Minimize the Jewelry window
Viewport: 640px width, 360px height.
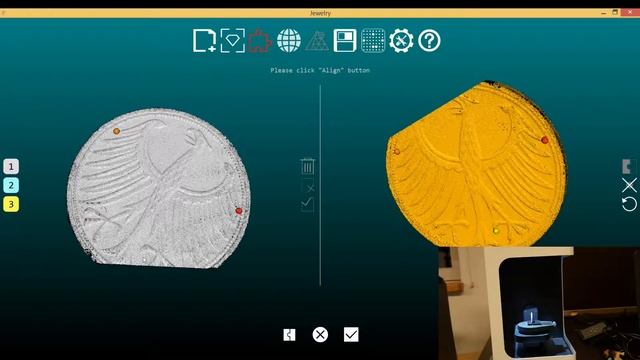click(604, 13)
